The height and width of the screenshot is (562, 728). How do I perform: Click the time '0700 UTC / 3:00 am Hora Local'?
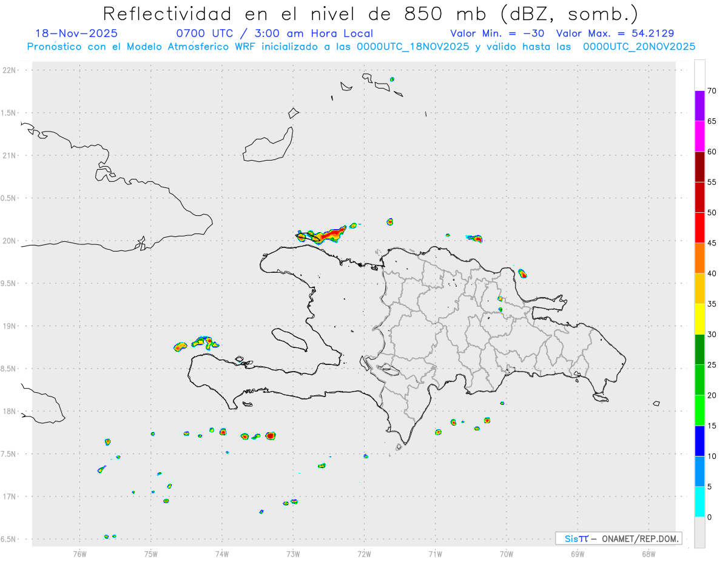(274, 33)
